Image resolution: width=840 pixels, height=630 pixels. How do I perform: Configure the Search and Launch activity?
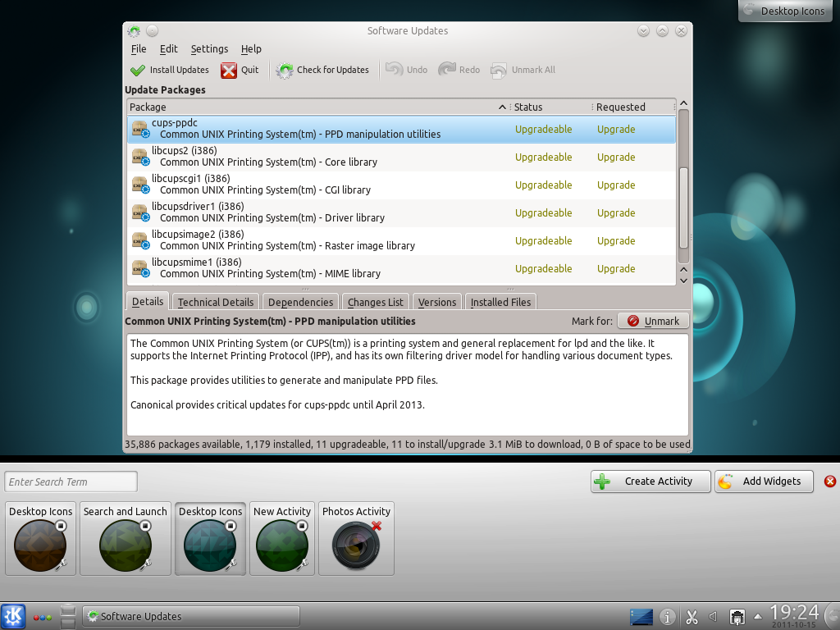pos(146,563)
